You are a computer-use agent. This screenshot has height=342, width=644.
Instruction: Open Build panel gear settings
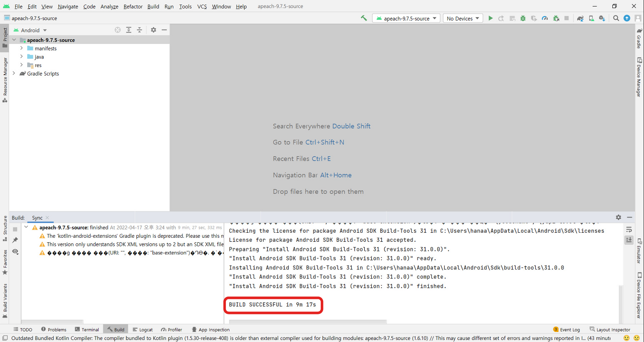[618, 218]
